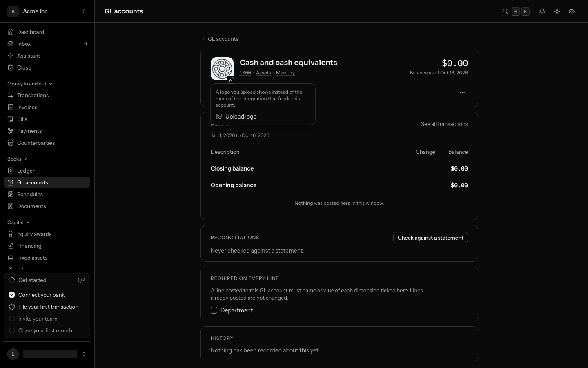The height and width of the screenshot is (368, 588).
Task: Open the notifications bell
Action: click(542, 11)
